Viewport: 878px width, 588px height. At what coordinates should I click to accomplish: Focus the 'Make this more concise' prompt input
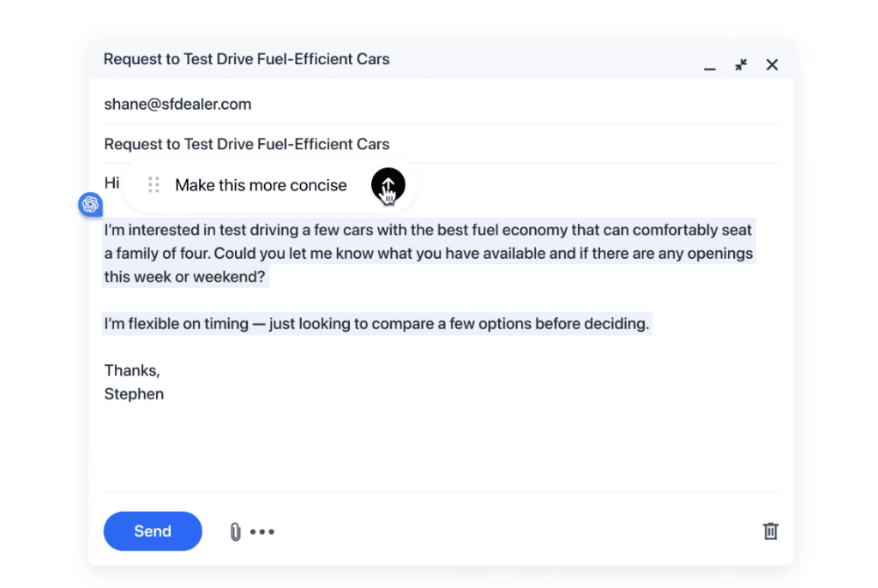click(261, 185)
